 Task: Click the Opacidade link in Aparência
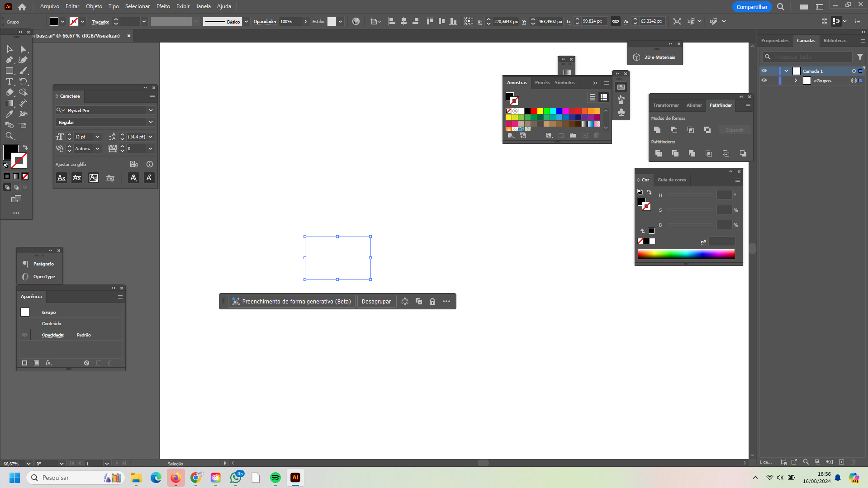53,335
